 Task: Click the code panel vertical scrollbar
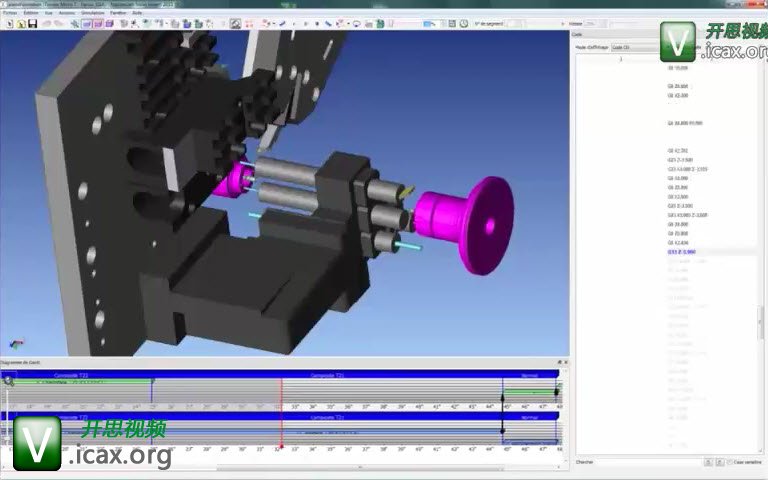pyautogui.click(x=761, y=323)
